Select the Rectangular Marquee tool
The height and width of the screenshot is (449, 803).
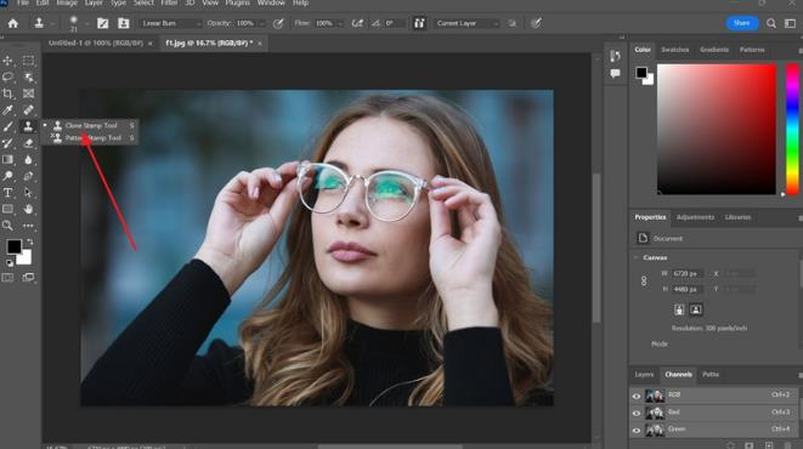click(29, 61)
